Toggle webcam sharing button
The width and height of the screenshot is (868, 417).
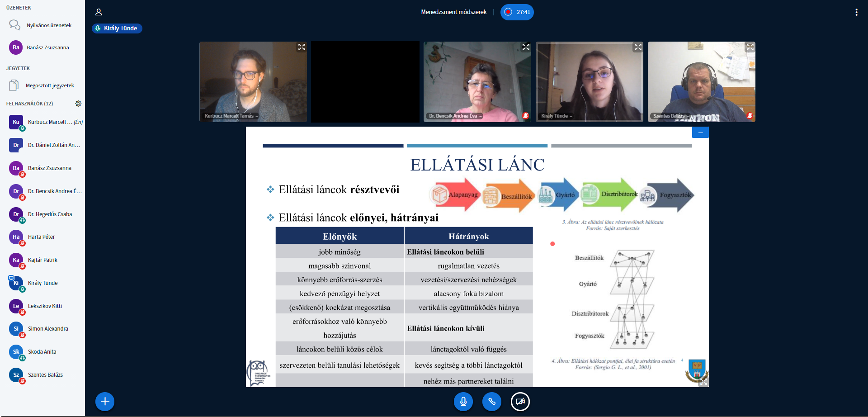pos(520,401)
